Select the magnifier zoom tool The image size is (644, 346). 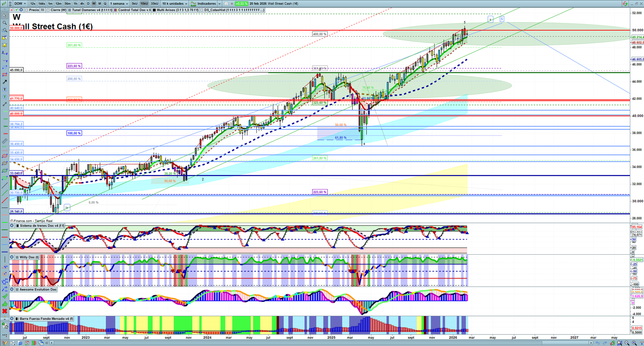click(4, 23)
